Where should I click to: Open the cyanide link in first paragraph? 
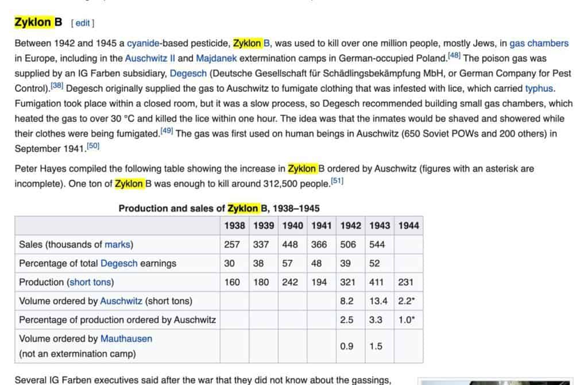coord(144,43)
